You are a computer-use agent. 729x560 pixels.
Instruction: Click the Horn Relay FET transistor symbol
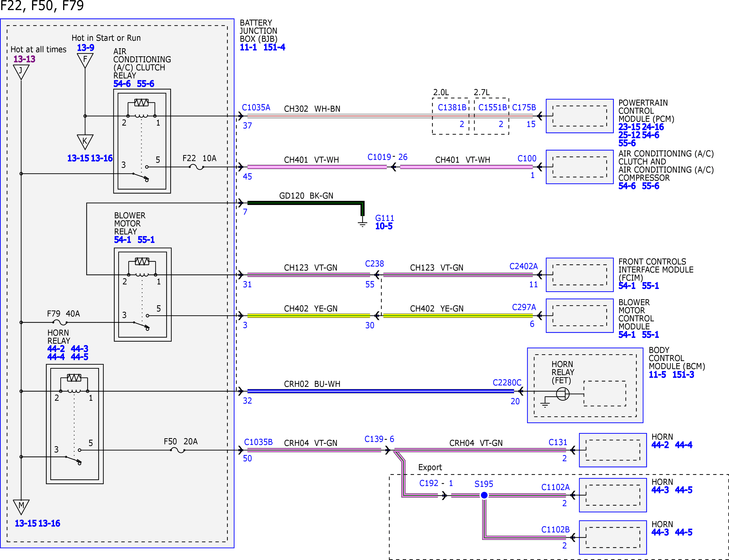(563, 394)
